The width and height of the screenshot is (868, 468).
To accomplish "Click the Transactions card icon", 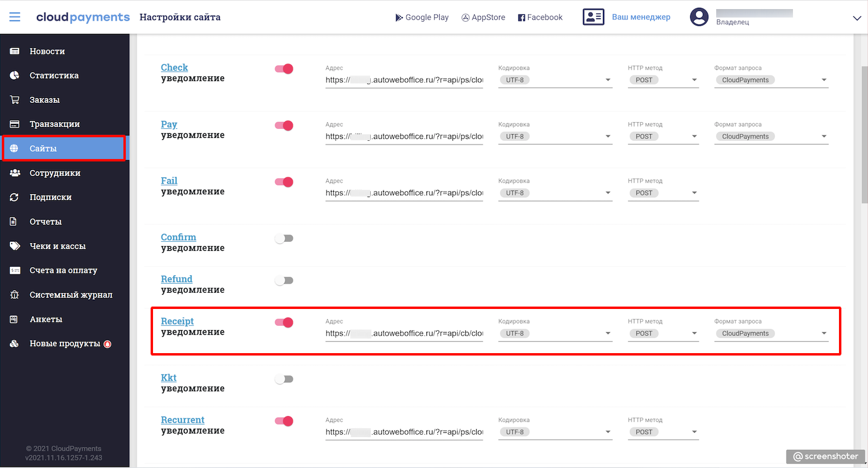I will point(15,124).
